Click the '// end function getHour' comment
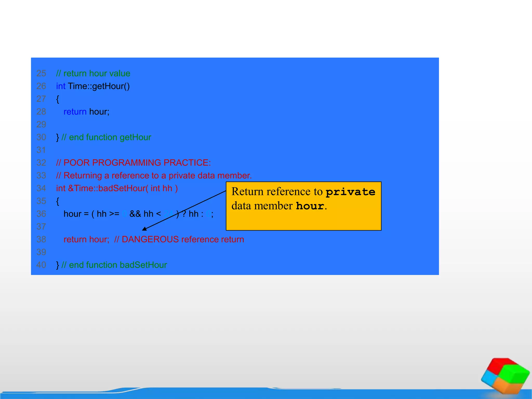 coord(106,137)
